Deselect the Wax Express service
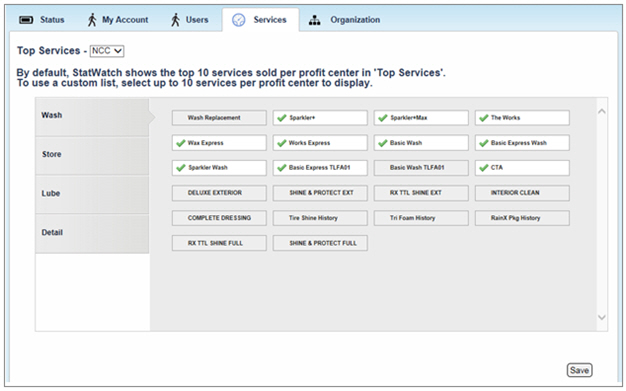The height and width of the screenshot is (391, 626). click(219, 143)
